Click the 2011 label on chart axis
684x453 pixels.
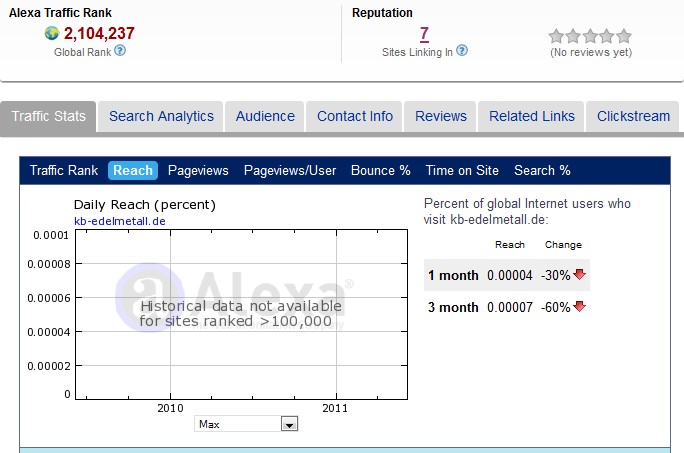(335, 408)
